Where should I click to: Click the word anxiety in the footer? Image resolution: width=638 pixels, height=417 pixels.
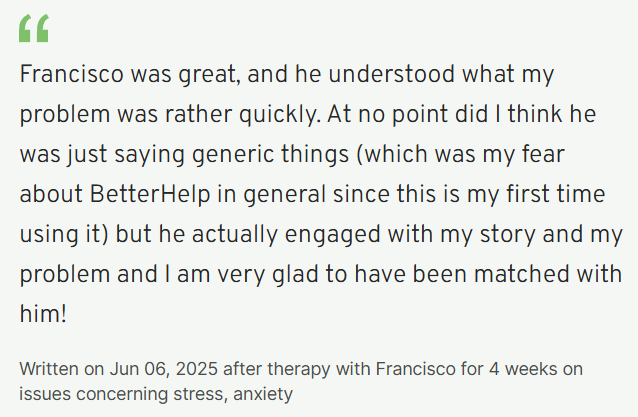pyautogui.click(x=263, y=394)
